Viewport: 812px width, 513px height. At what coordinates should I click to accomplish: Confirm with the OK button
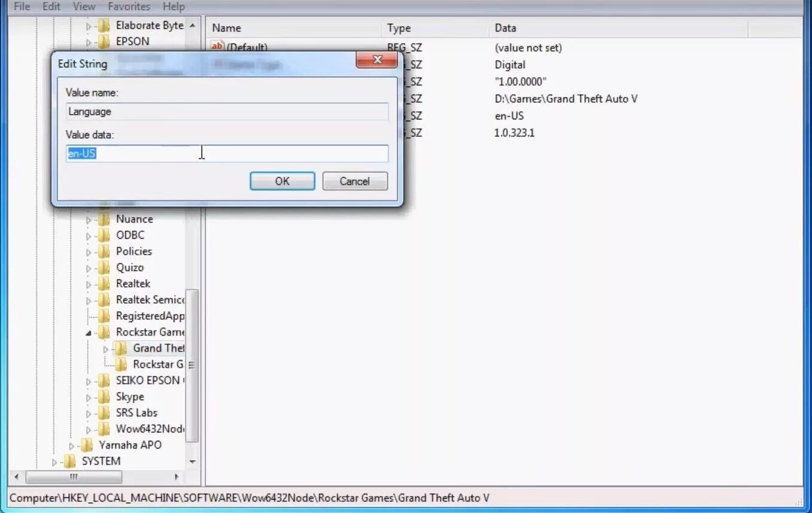point(282,181)
